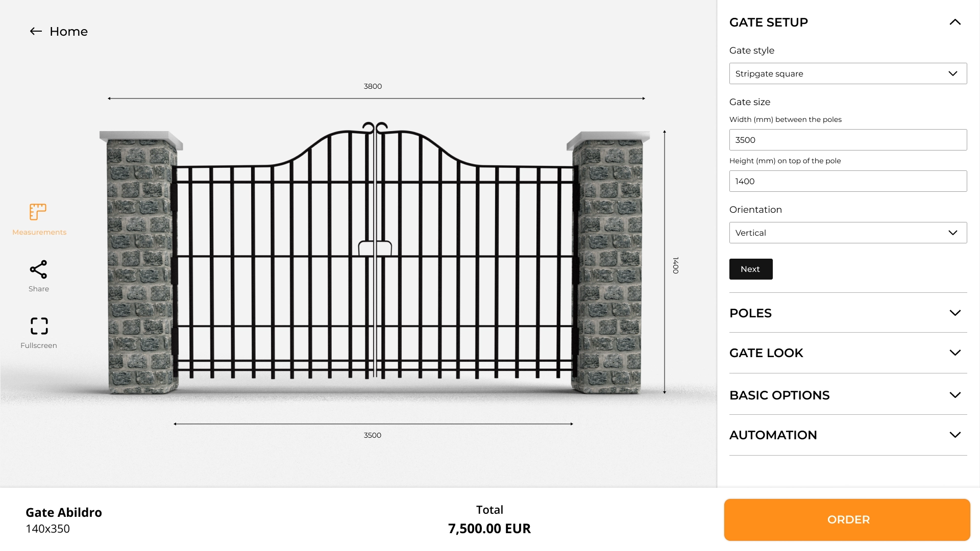Click the back arrow beside Home
Screen dimensions: 980x551
point(36,32)
